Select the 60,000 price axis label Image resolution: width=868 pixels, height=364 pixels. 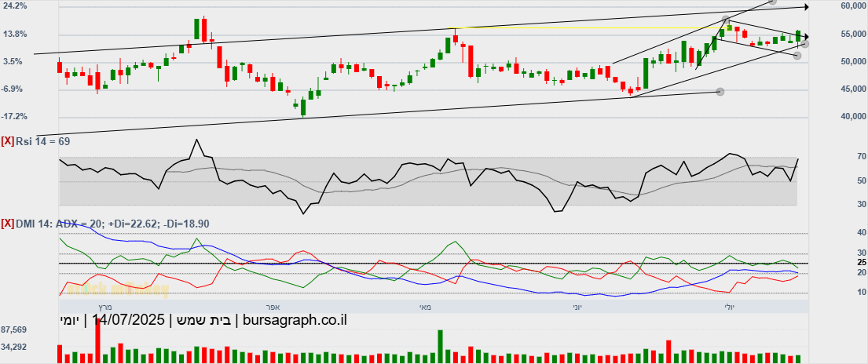pyautogui.click(x=852, y=6)
